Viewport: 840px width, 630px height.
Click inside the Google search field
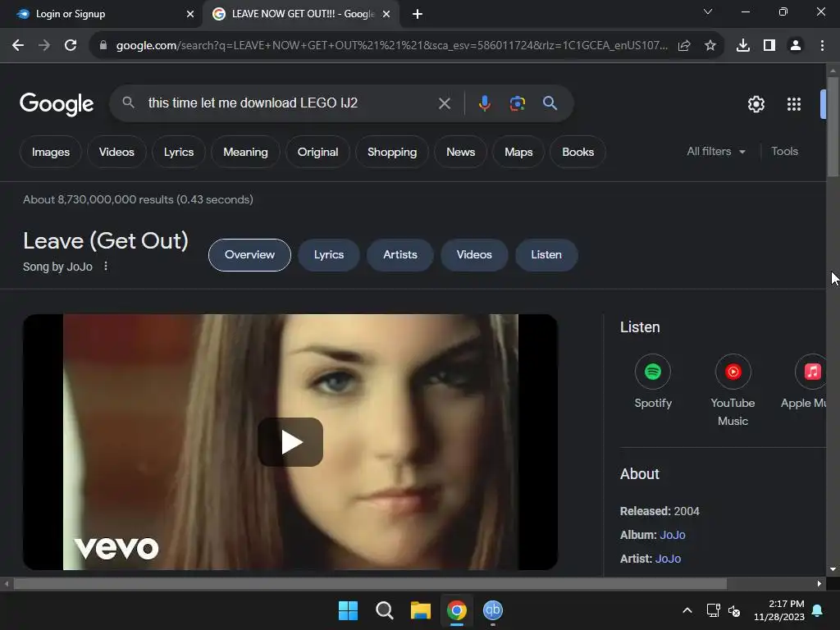[x=290, y=103]
